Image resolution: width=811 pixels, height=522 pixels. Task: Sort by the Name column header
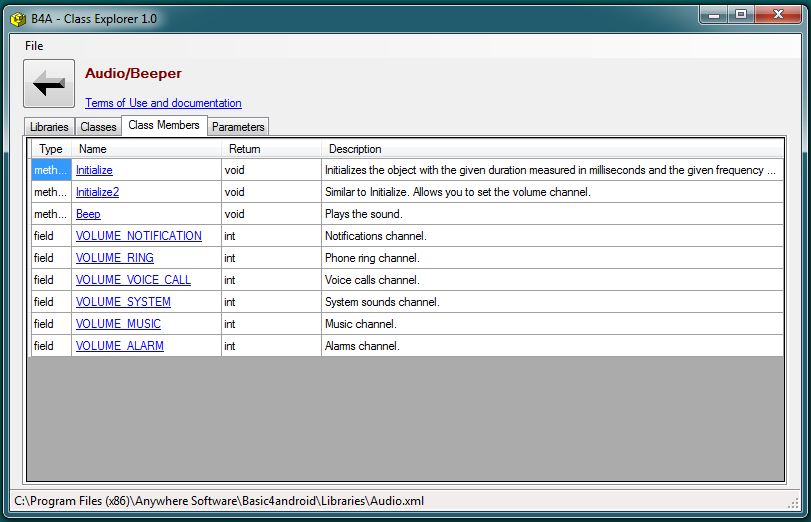(x=146, y=149)
